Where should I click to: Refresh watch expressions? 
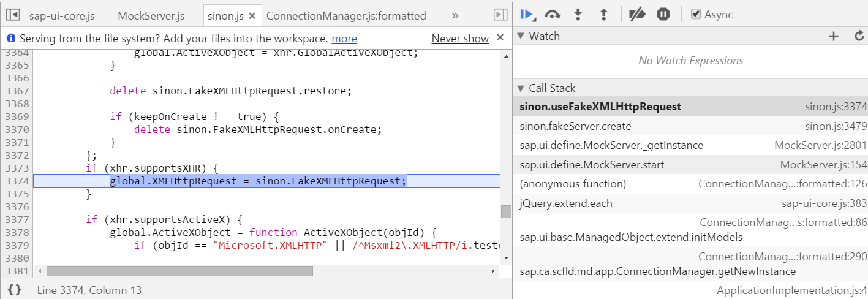859,36
